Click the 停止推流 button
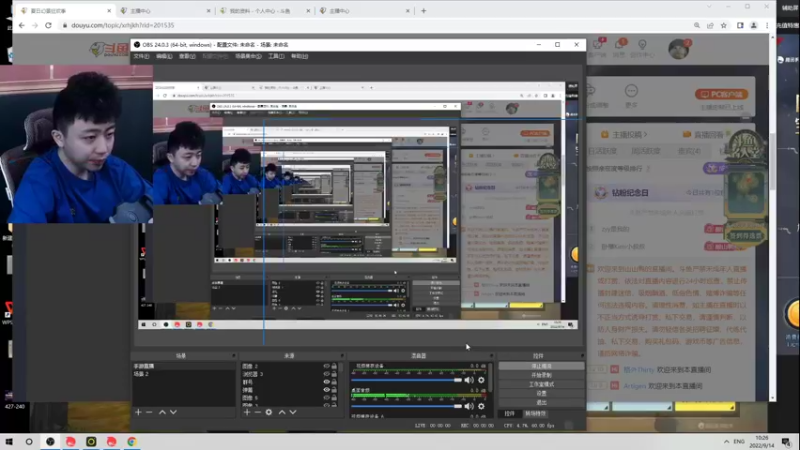The width and height of the screenshot is (800, 450). (x=541, y=366)
